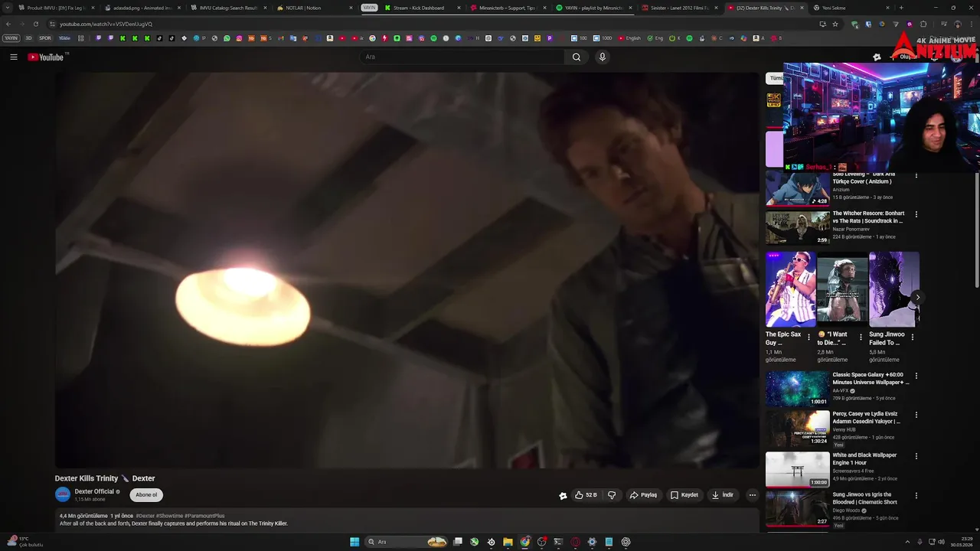980x551 pixels.
Task: Open the YouTube hamburger guide menu
Action: coord(13,57)
